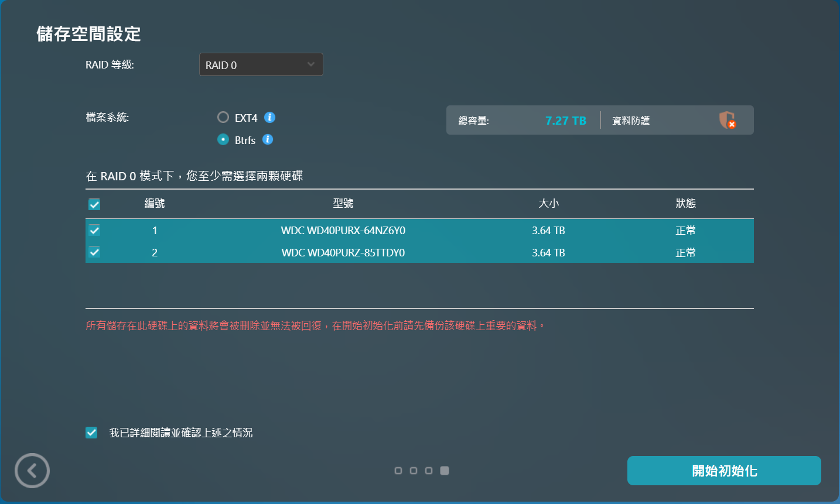Select the Btrfs file system radio button
The height and width of the screenshot is (504, 840).
223,139
